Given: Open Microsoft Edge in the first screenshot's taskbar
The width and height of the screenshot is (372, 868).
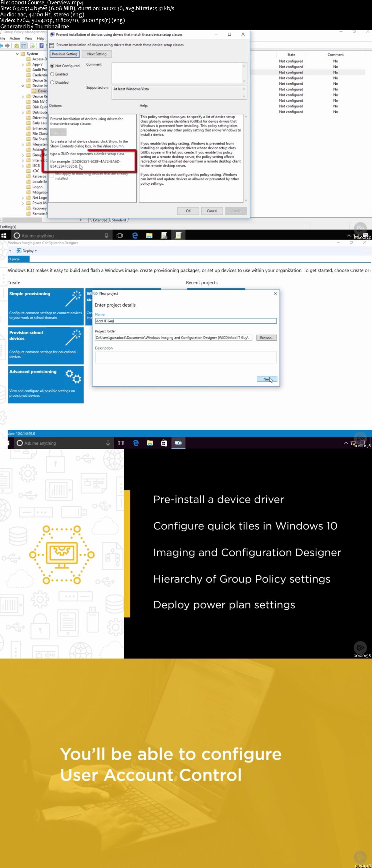Looking at the screenshot, I should click(135, 236).
